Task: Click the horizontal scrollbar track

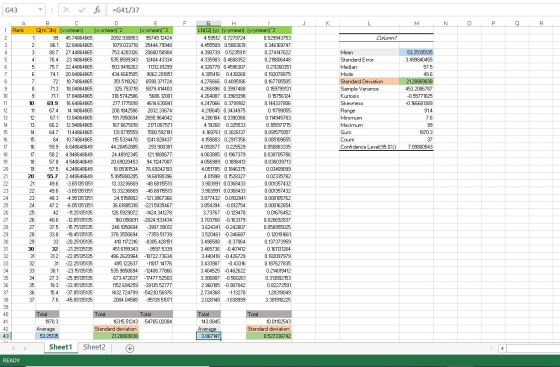Action: coord(533,348)
